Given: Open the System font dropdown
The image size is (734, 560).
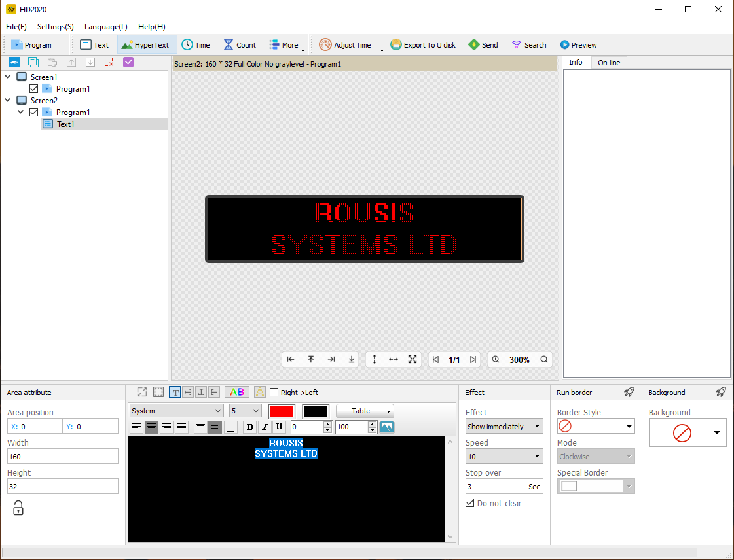Looking at the screenshot, I should tap(177, 411).
